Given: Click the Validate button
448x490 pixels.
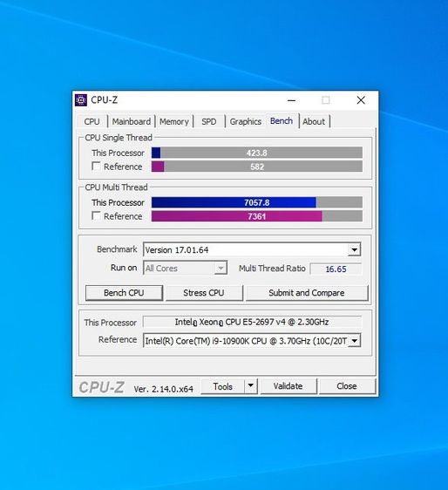Looking at the screenshot, I should click(x=288, y=386).
